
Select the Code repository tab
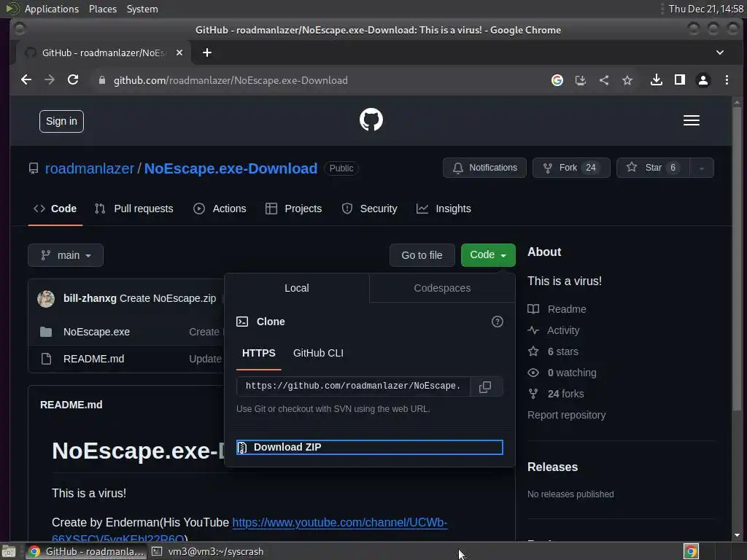pyautogui.click(x=55, y=209)
